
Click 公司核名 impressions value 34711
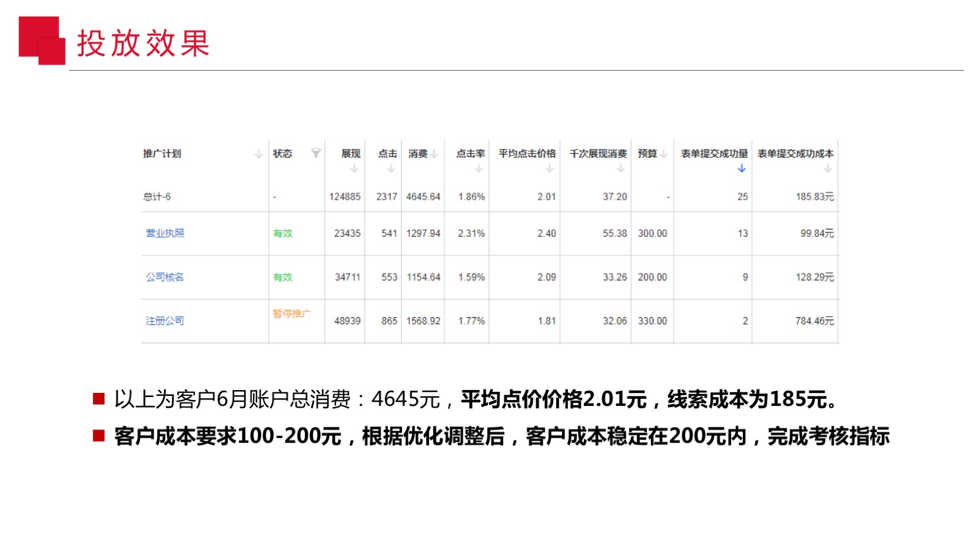(x=347, y=277)
